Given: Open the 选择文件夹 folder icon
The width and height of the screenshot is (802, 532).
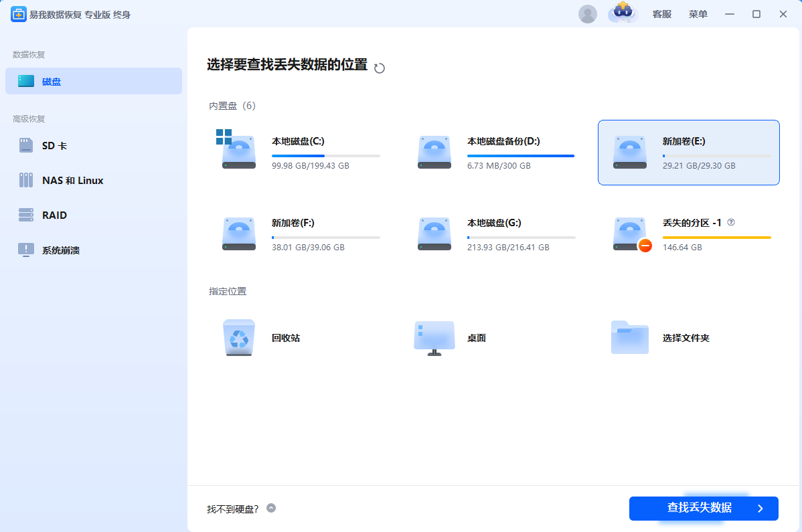Looking at the screenshot, I should coord(630,338).
